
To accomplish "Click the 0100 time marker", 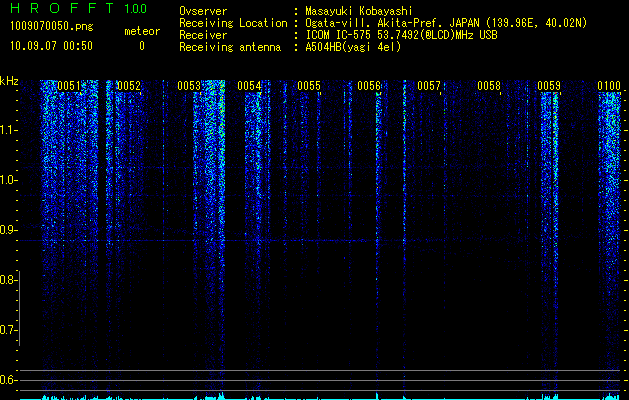I will [x=609, y=86].
